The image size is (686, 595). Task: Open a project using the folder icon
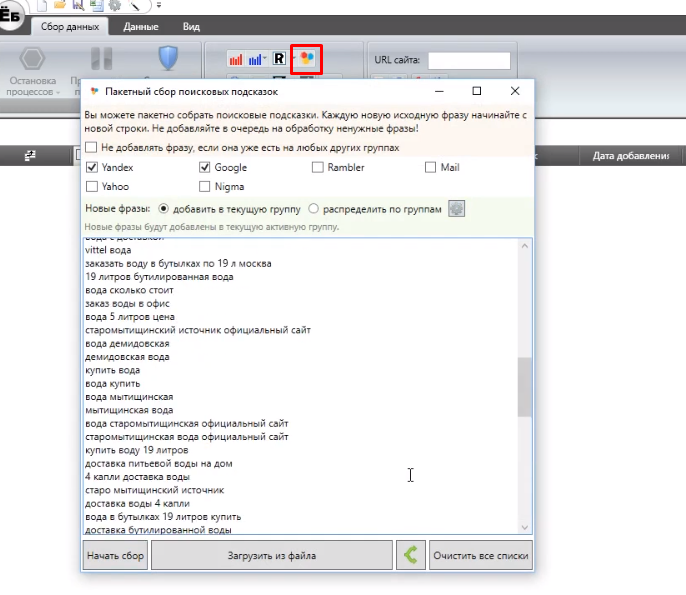coord(60,5)
